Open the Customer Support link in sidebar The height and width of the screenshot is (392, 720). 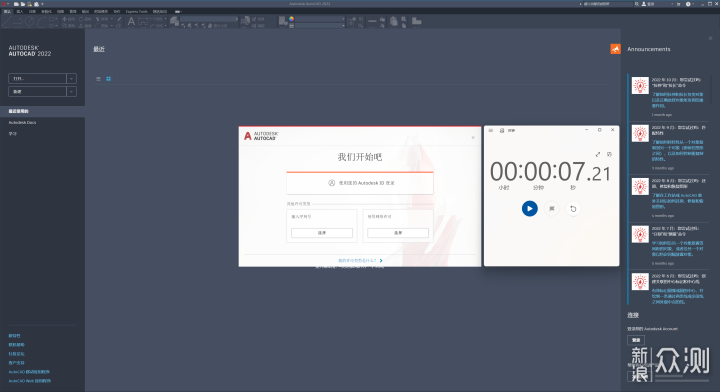[x=17, y=363]
